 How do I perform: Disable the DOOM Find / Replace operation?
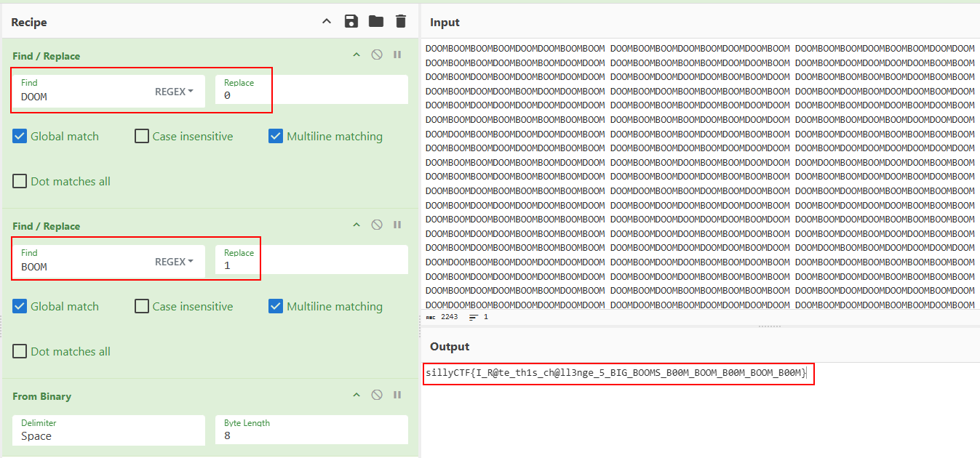[x=377, y=55]
